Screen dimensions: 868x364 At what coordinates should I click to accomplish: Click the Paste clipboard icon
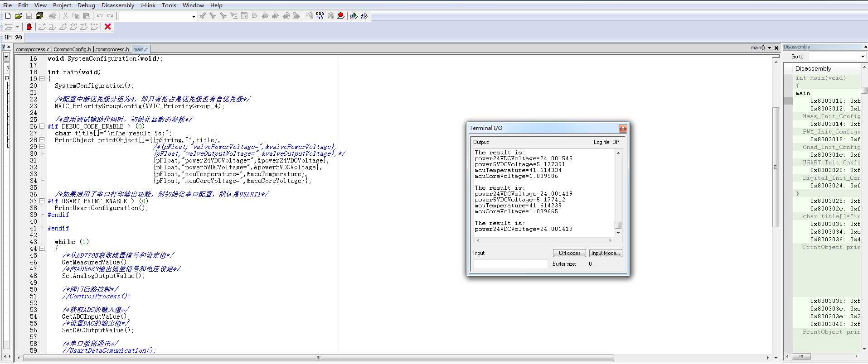87,16
